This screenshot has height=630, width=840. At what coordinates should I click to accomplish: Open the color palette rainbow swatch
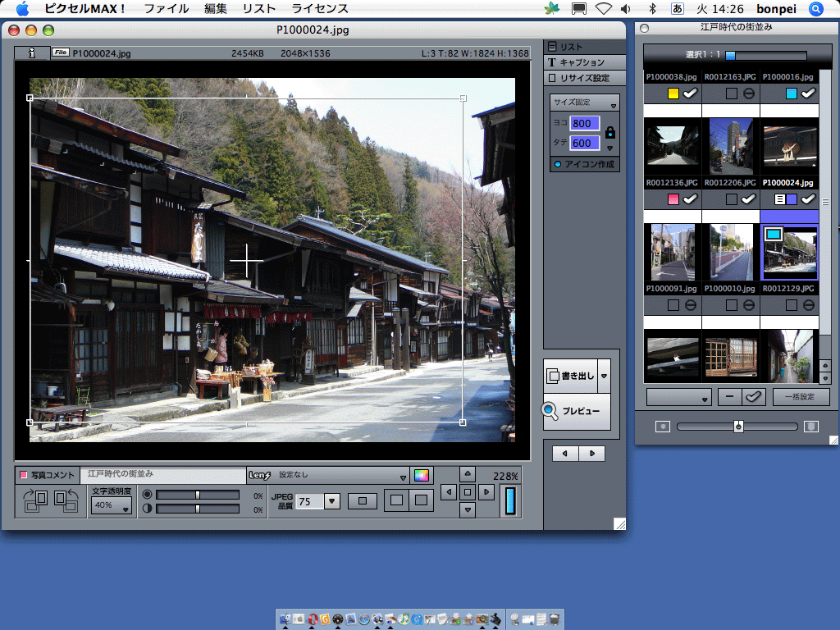422,475
